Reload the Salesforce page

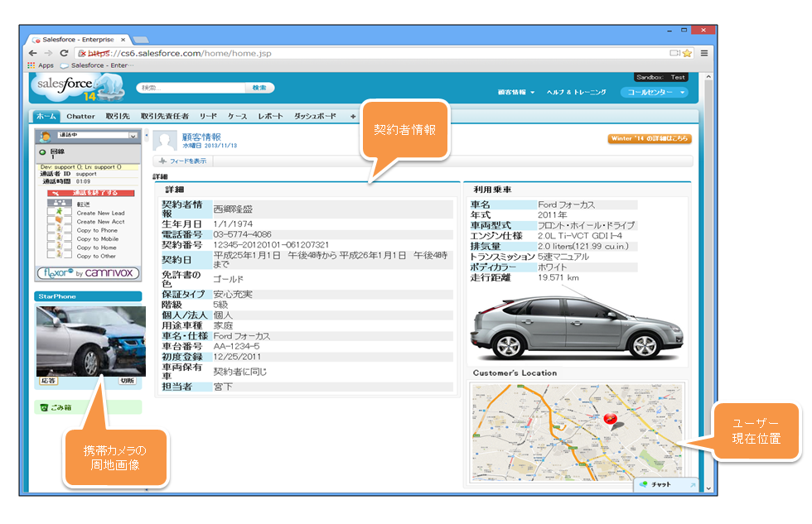click(65, 53)
